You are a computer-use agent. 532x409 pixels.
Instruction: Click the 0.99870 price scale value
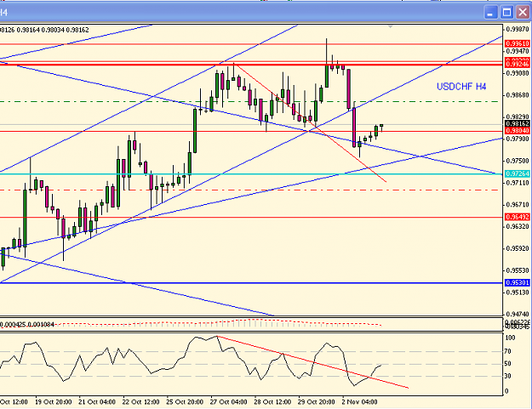pos(518,30)
